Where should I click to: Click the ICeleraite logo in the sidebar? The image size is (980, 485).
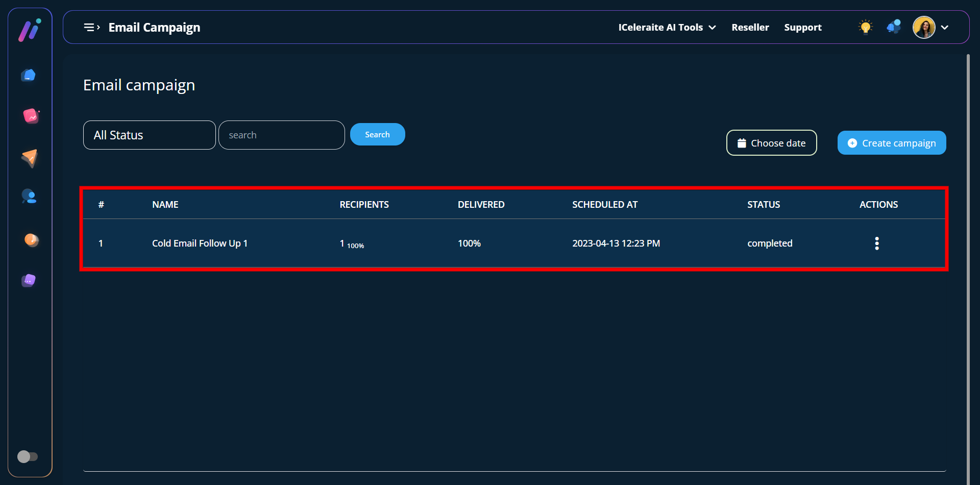tap(30, 30)
